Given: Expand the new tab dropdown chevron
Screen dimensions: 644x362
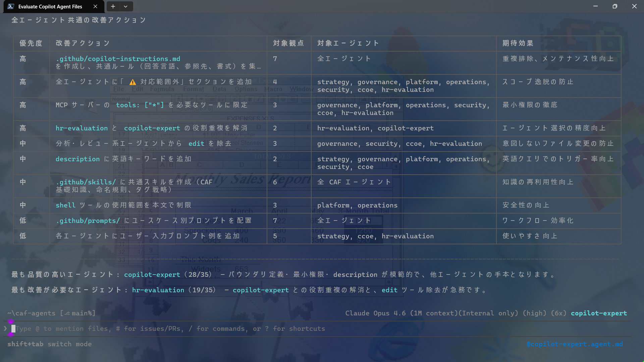Looking at the screenshot, I should (126, 6).
